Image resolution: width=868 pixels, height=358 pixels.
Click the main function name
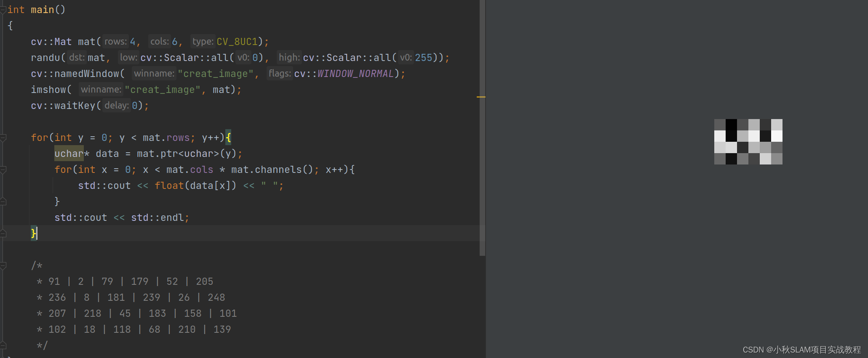click(43, 10)
